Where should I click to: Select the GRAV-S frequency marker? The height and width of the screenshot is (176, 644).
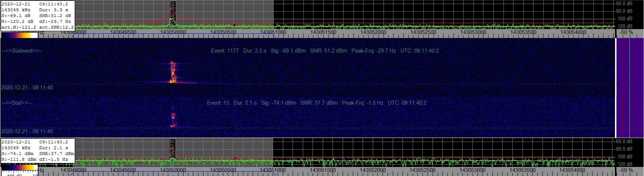coord(173,149)
